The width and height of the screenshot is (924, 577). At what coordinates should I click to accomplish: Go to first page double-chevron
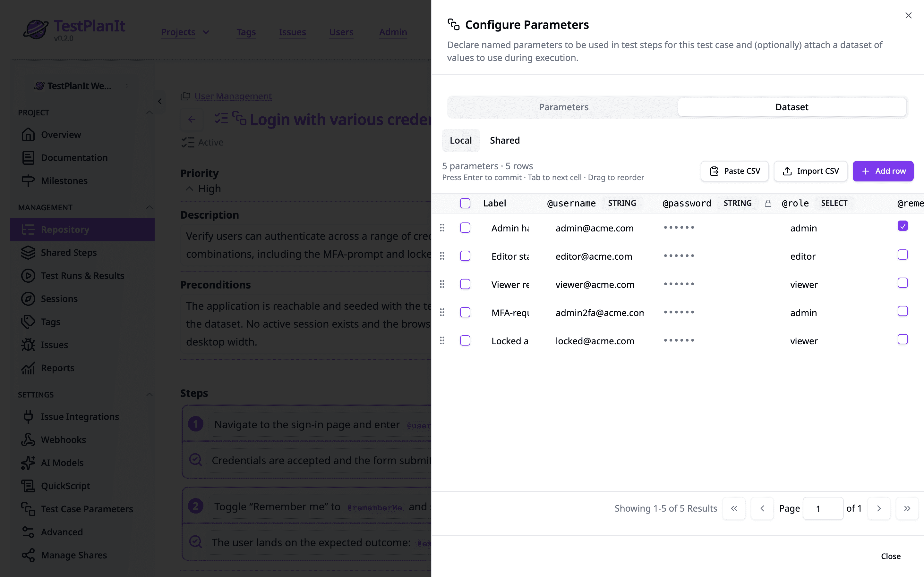pyautogui.click(x=734, y=508)
